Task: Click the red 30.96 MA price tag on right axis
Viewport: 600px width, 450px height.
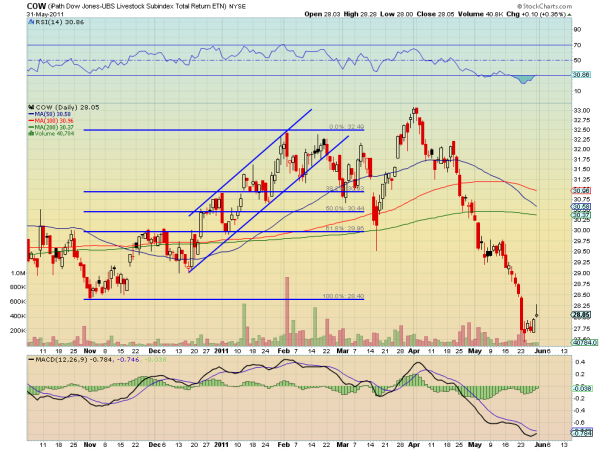Action: tap(581, 190)
